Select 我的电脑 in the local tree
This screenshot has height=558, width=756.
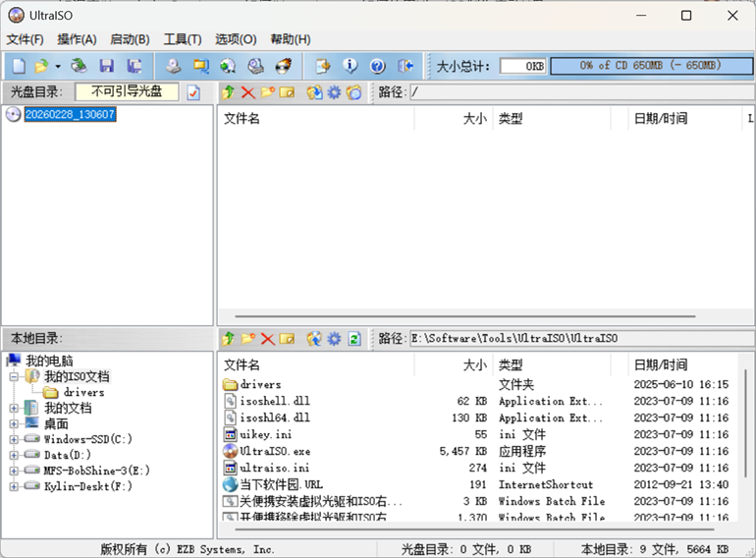click(49, 361)
